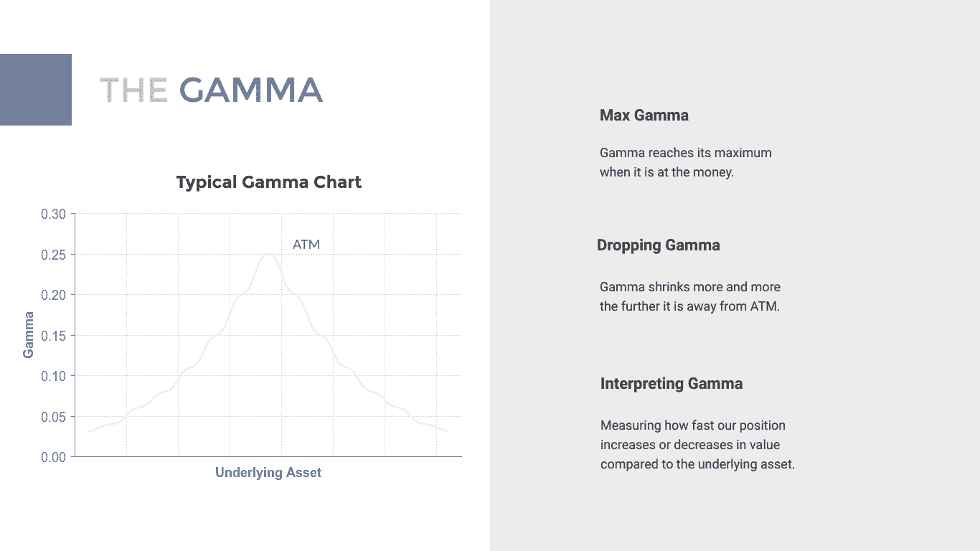Click the "GAMMA" word in the title
Image resolution: width=980 pixels, height=551 pixels.
[250, 90]
